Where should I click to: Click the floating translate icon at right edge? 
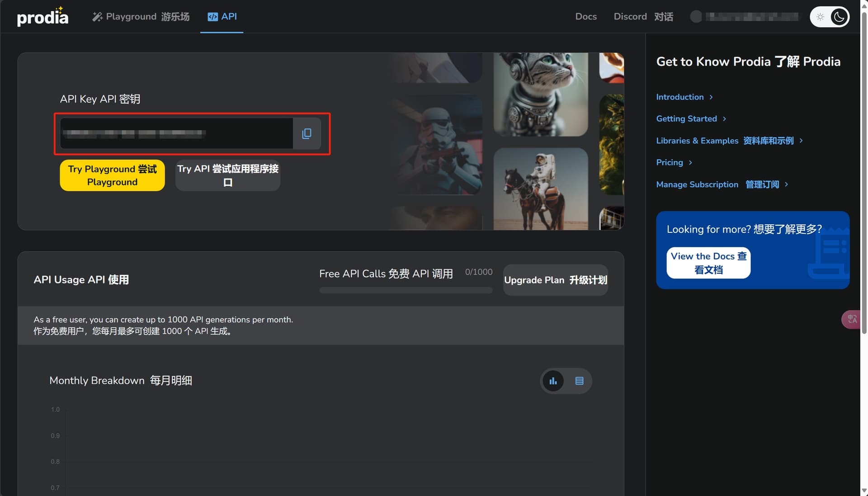852,319
